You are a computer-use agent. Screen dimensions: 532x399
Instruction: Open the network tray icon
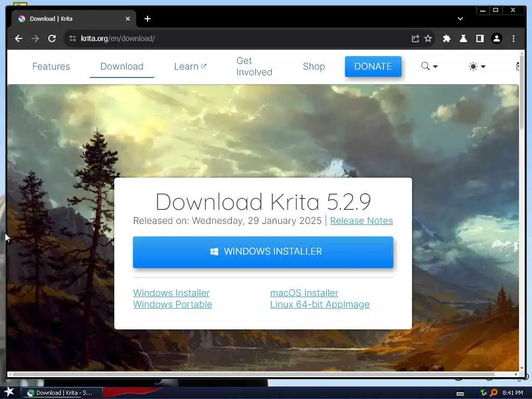click(x=484, y=393)
